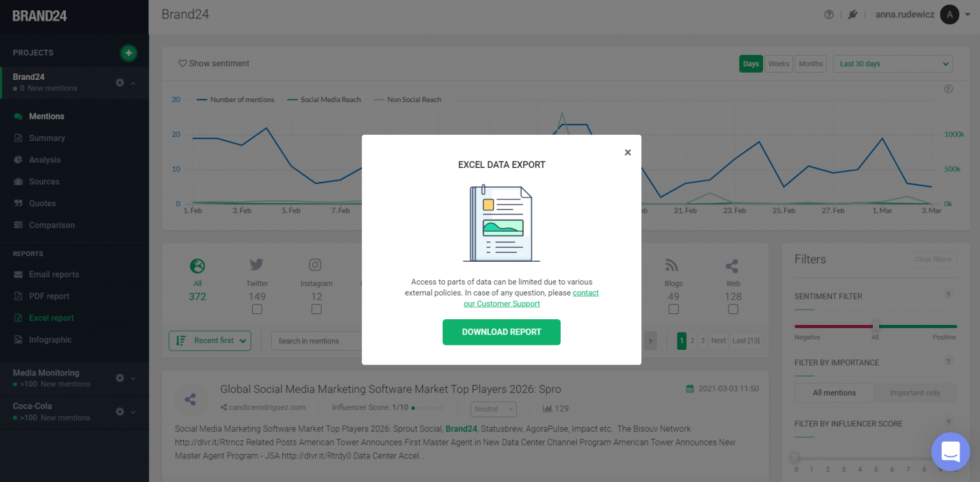Open the Neutral sentiment dropdown
This screenshot has height=482, width=980.
[x=494, y=409]
